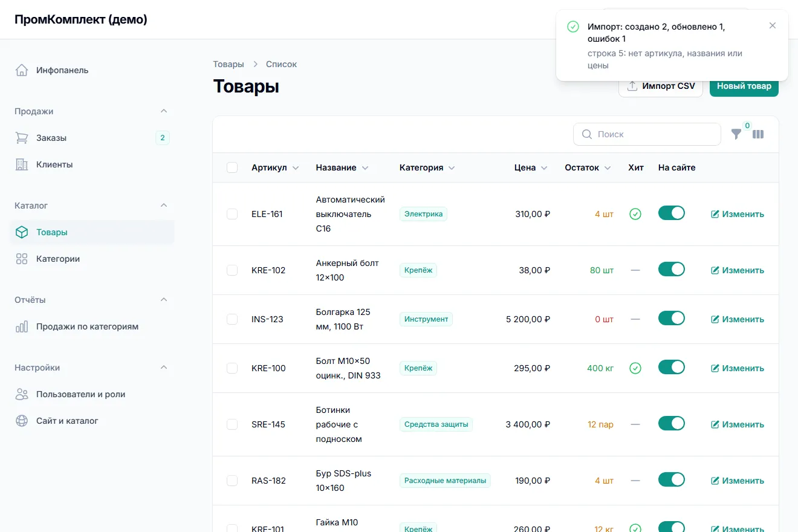This screenshot has height=532, width=798.
Task: Check the row checkbox for ELE-161
Action: (x=232, y=214)
